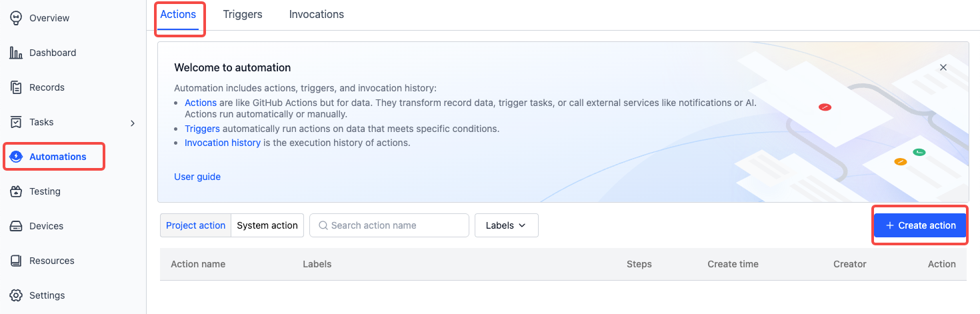Image resolution: width=980 pixels, height=314 pixels.
Task: Select the Devices drive icon
Action: (17, 226)
